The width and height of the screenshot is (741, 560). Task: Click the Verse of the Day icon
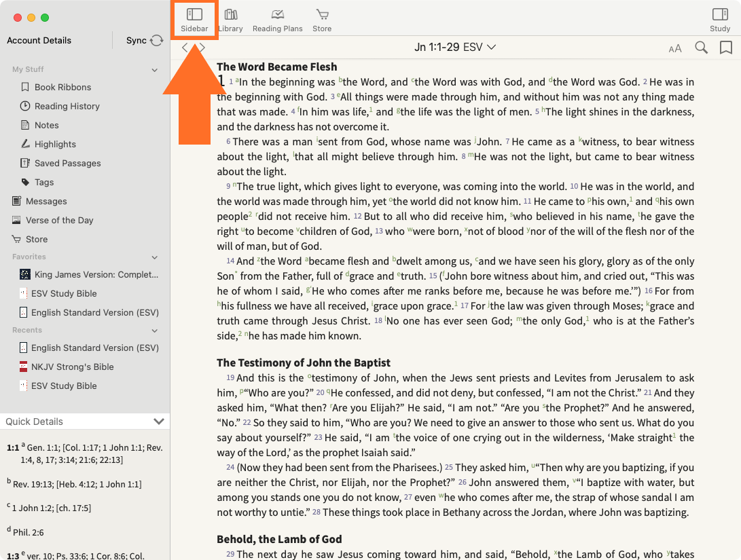tap(16, 220)
